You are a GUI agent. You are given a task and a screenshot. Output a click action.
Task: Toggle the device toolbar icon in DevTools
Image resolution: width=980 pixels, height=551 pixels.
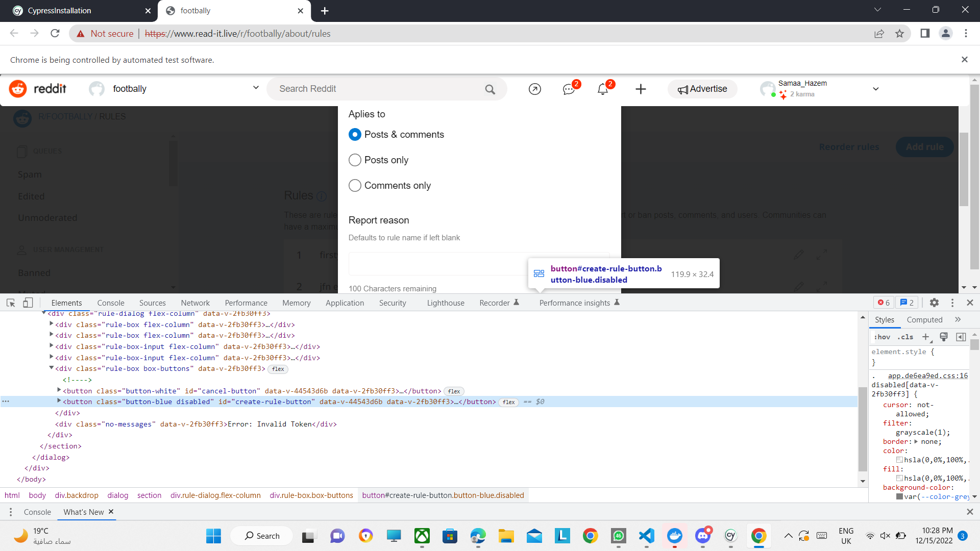(x=28, y=303)
